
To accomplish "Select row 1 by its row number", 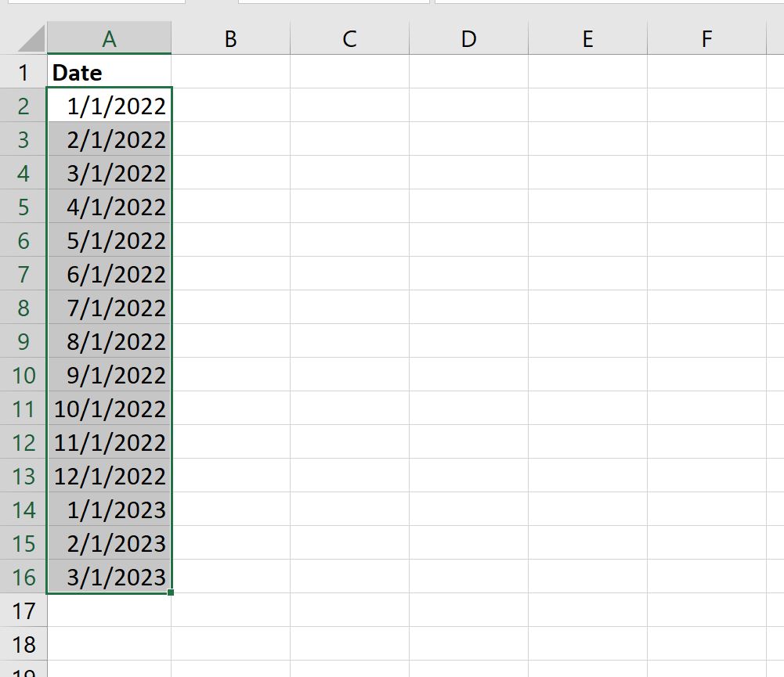I will pyautogui.click(x=23, y=72).
